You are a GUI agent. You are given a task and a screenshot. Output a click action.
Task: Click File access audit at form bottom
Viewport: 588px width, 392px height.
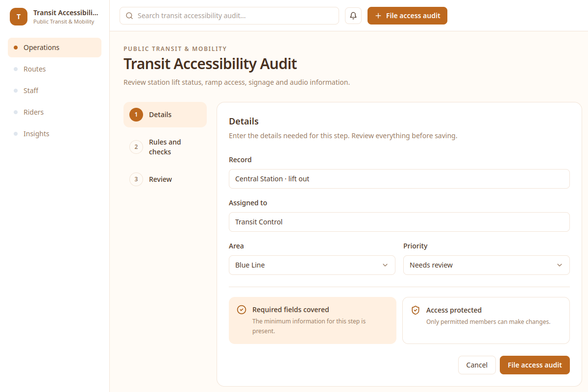pos(535,365)
